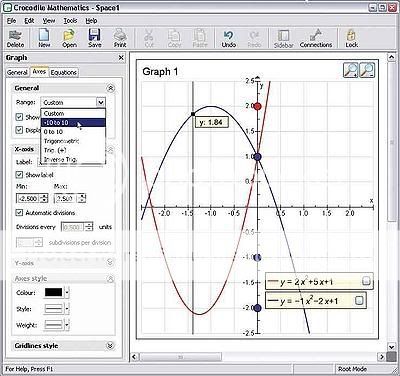Open the Connections tool
This screenshot has width=400, height=376.
click(316, 38)
